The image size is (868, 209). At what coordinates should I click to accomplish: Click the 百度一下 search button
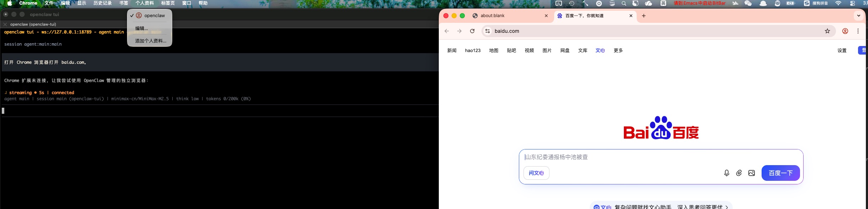tap(780, 173)
